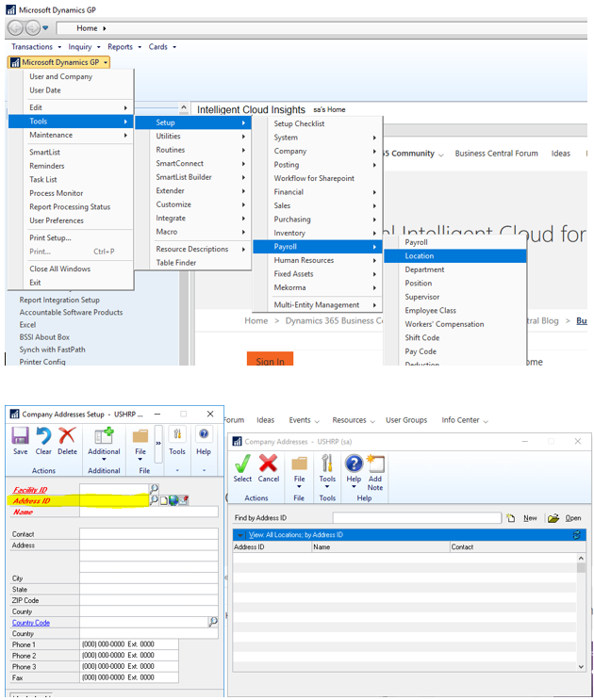Click the Facility ID lookup magnifier
The image size is (594, 700).
(x=154, y=488)
